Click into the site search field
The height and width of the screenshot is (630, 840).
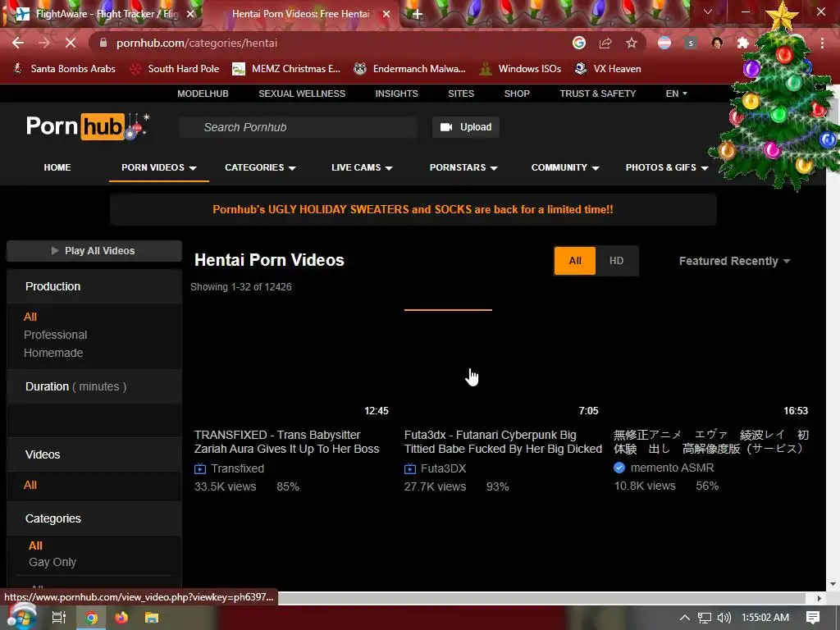pyautogui.click(x=298, y=127)
